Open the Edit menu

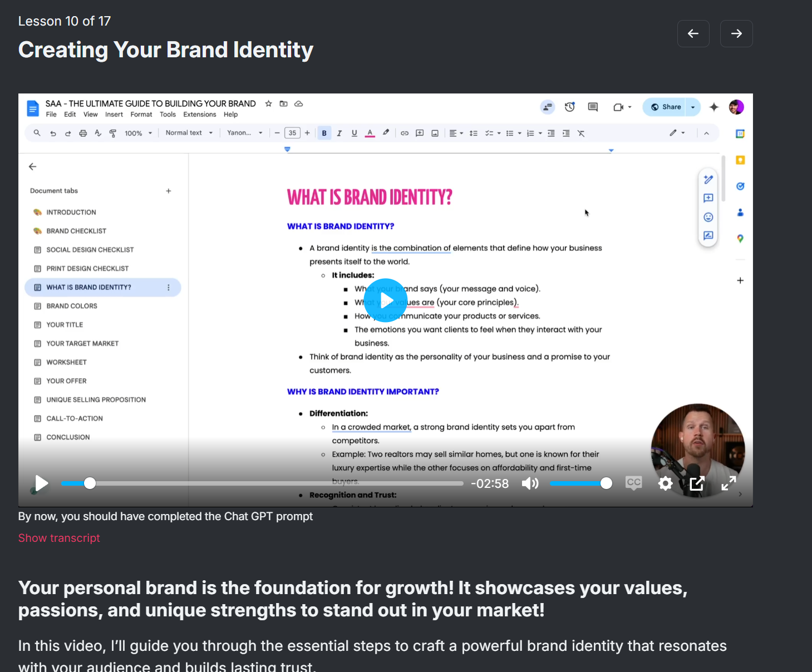tap(70, 115)
